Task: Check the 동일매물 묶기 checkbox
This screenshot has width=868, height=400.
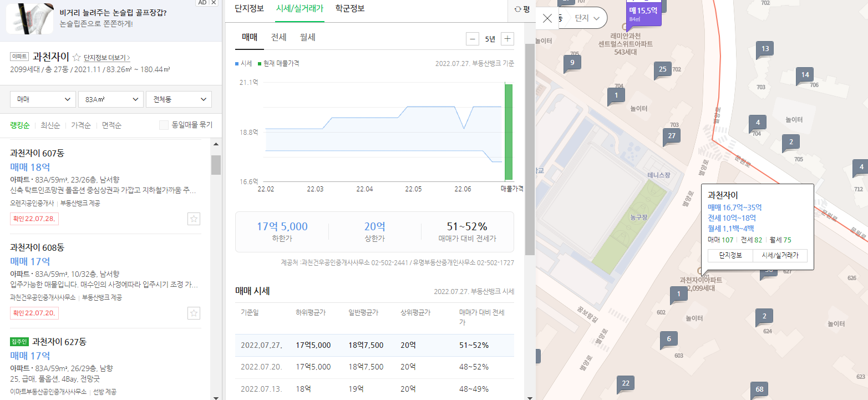Action: point(164,125)
